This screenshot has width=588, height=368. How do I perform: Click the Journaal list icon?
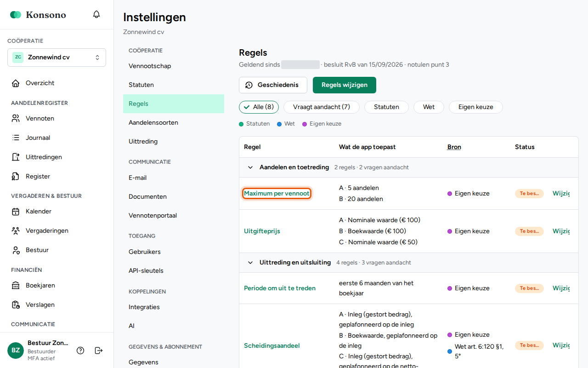pos(16,138)
